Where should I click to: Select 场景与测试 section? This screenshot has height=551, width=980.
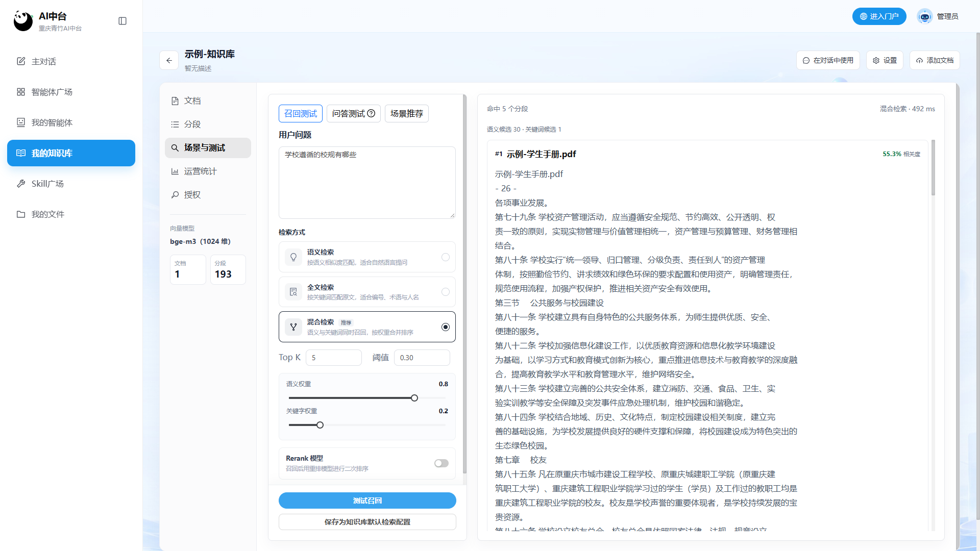(208, 147)
